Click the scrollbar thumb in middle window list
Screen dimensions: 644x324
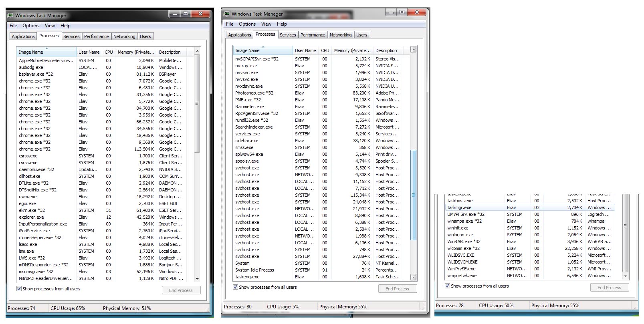click(414, 195)
